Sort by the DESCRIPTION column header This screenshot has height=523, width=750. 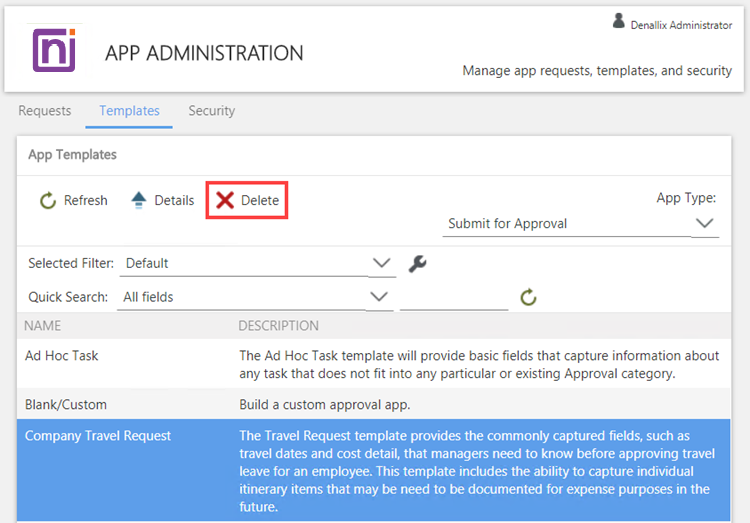click(278, 326)
